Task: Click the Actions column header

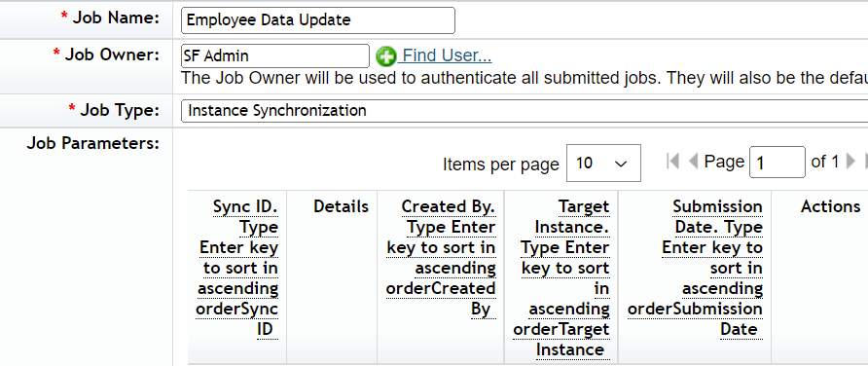Action: [x=830, y=206]
